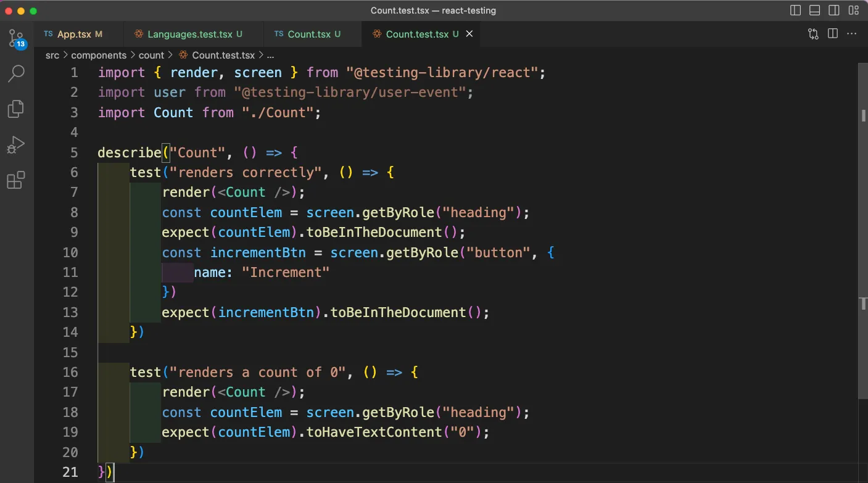Click the render call on line 7
868x483 pixels.
click(186, 192)
